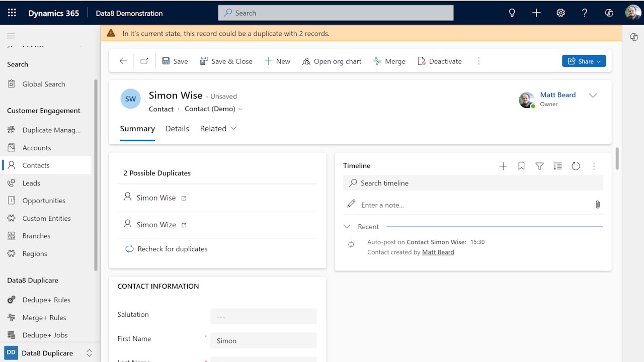Open the Simon Wise possible duplicate

click(156, 198)
